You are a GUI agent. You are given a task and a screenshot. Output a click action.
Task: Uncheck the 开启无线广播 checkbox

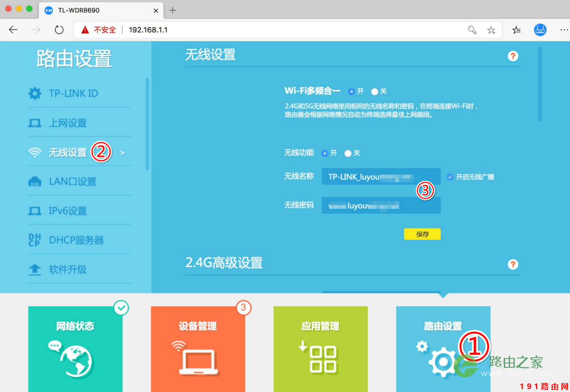click(449, 177)
